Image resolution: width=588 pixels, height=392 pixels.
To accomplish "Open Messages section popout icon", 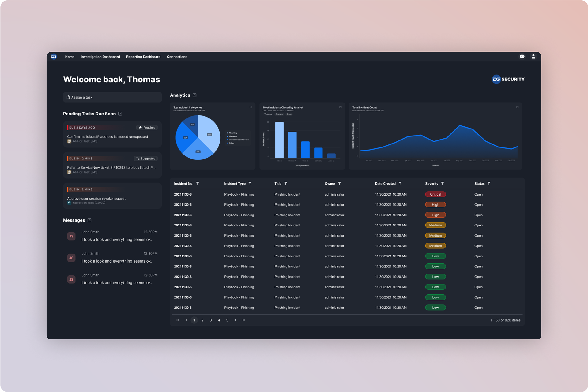I will pos(89,220).
